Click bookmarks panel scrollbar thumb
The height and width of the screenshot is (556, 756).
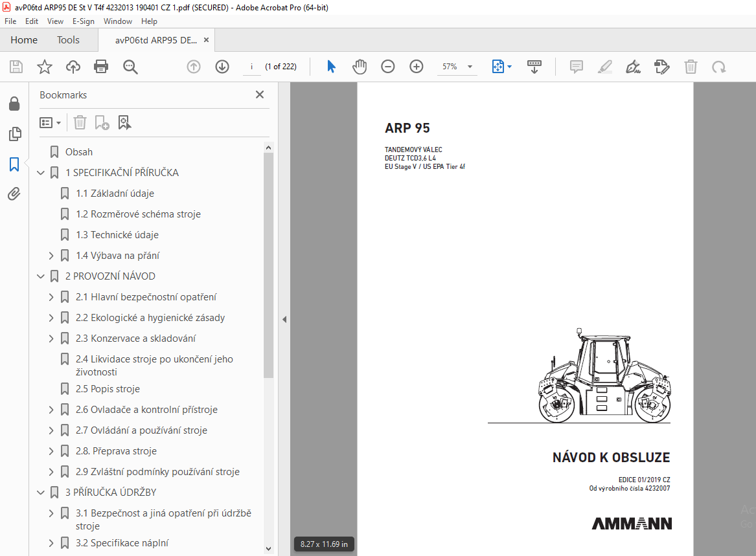point(269,265)
